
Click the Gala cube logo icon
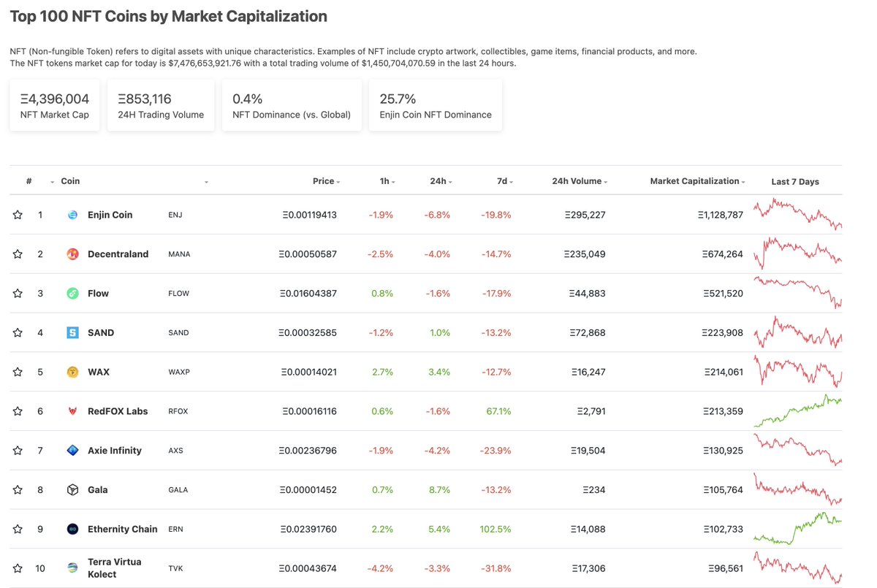72,490
